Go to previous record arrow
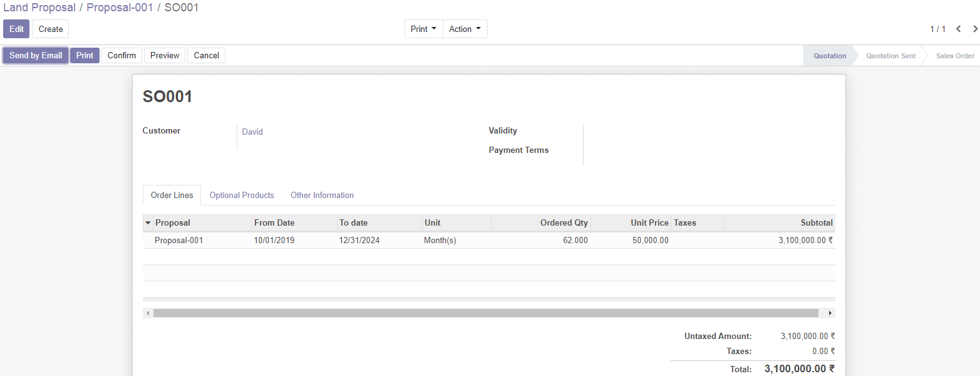Image resolution: width=980 pixels, height=376 pixels. point(958,29)
